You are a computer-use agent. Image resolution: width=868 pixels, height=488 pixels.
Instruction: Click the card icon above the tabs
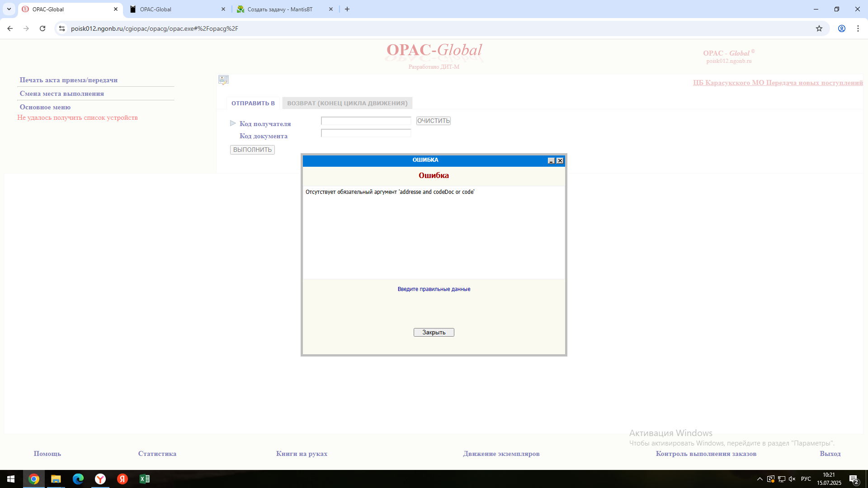point(223,80)
